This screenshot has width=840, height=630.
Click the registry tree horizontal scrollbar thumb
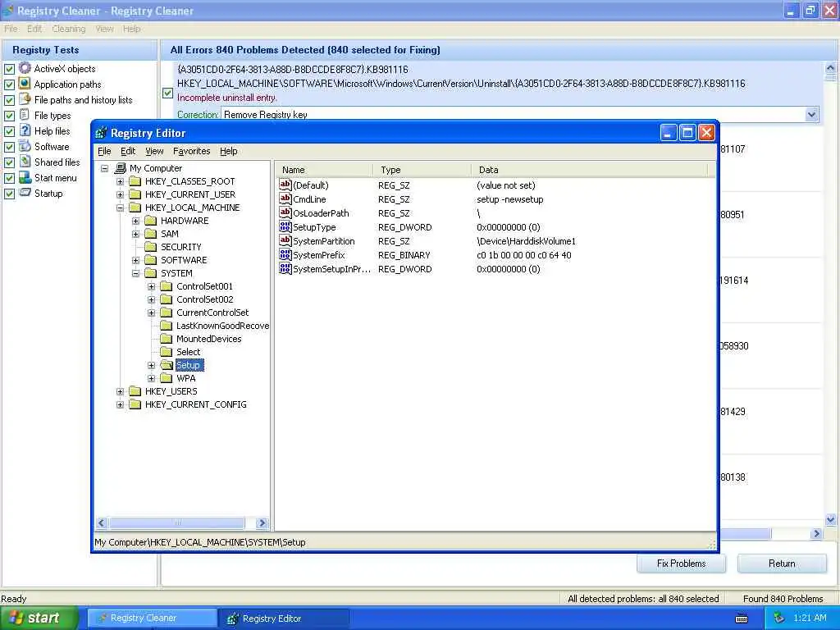(x=177, y=523)
